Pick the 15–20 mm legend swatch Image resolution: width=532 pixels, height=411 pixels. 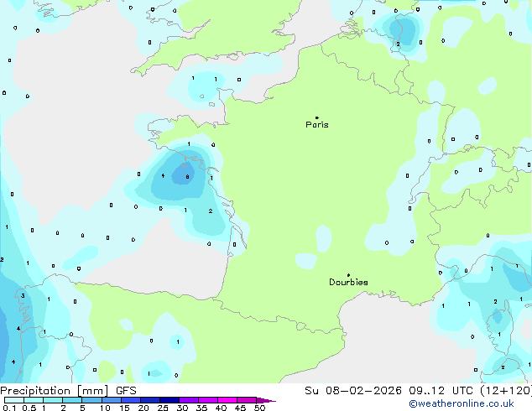tap(130, 400)
